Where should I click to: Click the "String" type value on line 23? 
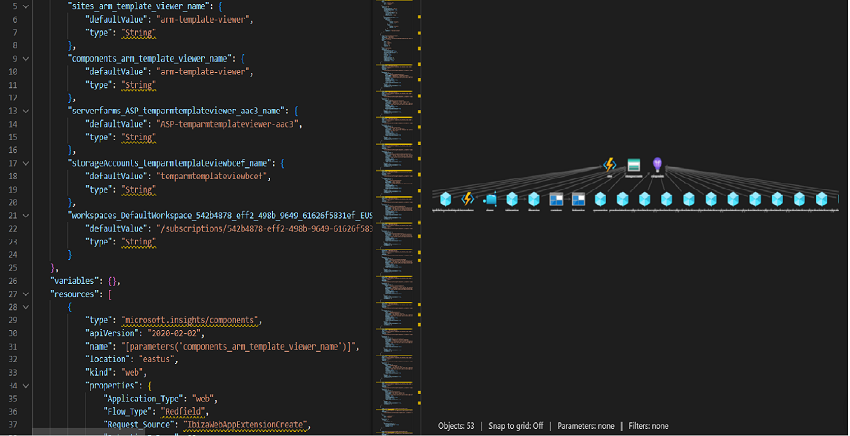pyautogui.click(x=139, y=241)
